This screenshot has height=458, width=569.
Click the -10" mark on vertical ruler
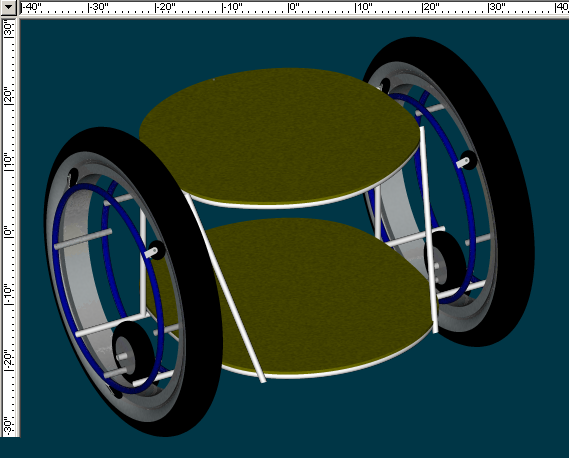[9, 294]
